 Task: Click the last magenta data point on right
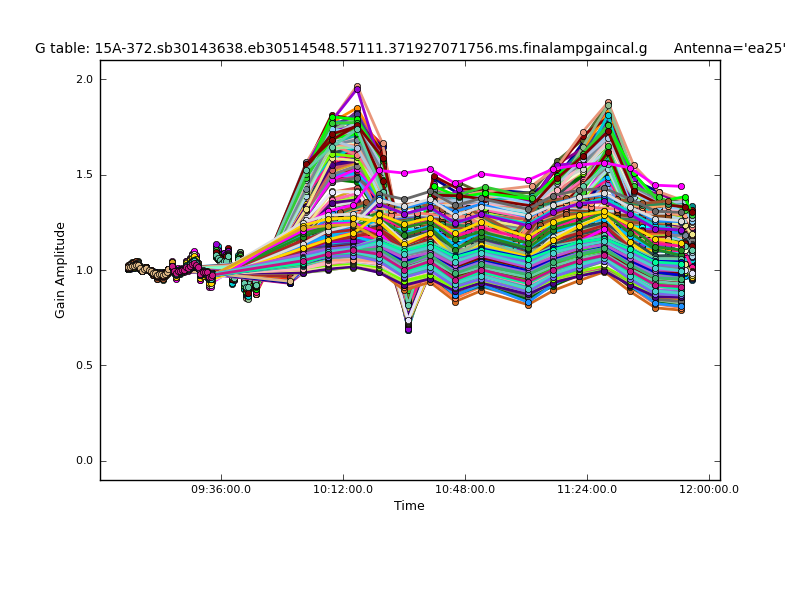tap(681, 186)
